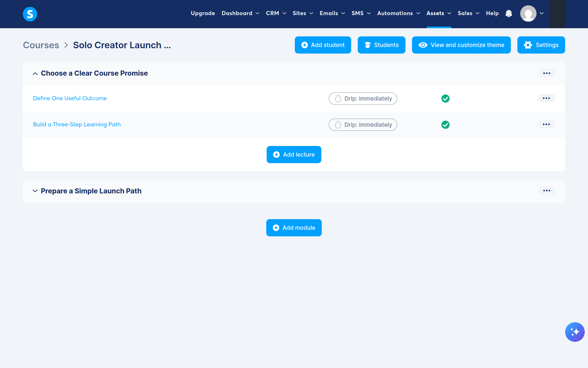This screenshot has width=588, height=368.
Task: Open the notifications bell
Action: pyautogui.click(x=509, y=13)
